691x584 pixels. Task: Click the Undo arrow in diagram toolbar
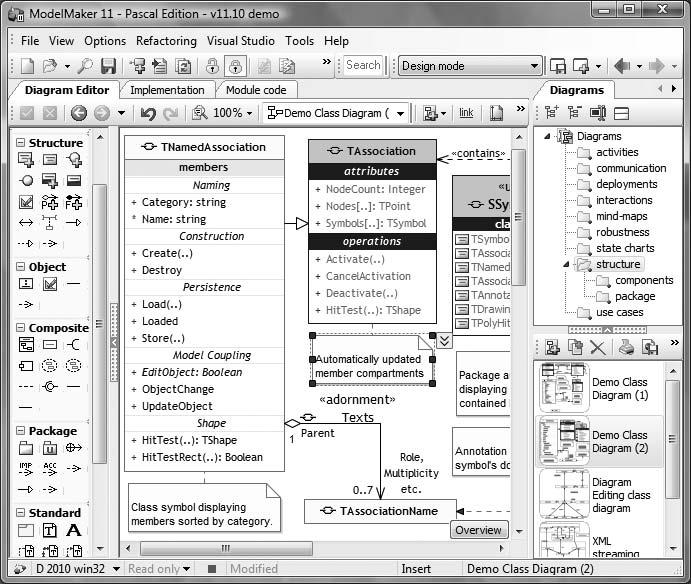tap(148, 114)
